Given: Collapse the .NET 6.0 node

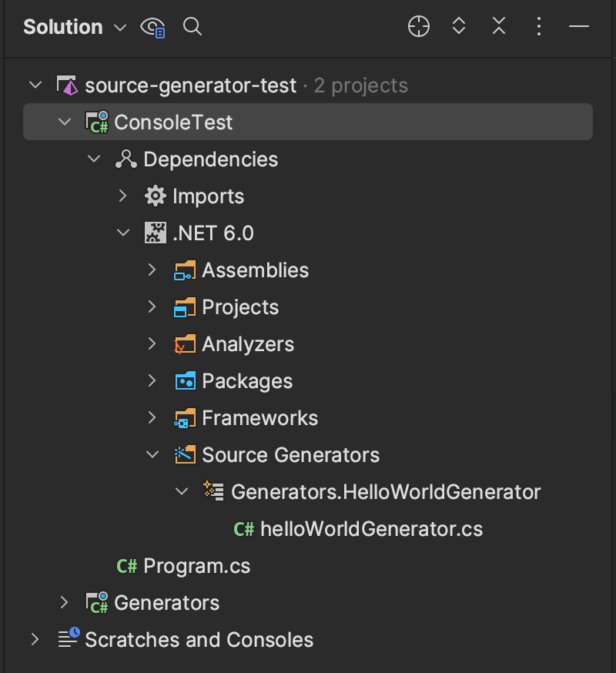Looking at the screenshot, I should coord(123,233).
